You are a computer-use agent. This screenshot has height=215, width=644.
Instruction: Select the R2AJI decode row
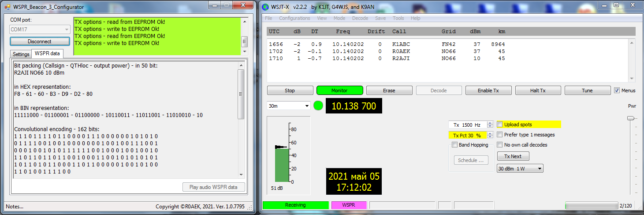pos(387,58)
